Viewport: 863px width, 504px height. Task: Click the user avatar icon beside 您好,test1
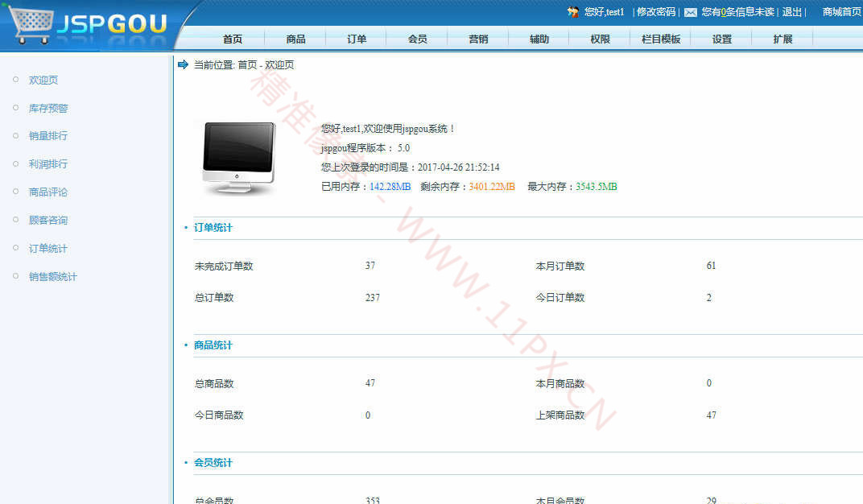[x=573, y=11]
